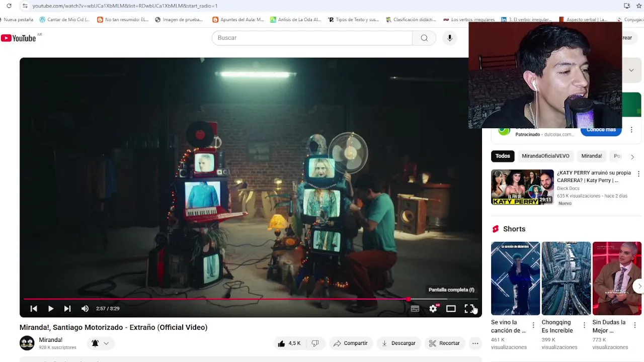644x362 pixels.
Task: Expand the subscription notification dropdown chevron
Action: tap(106, 343)
